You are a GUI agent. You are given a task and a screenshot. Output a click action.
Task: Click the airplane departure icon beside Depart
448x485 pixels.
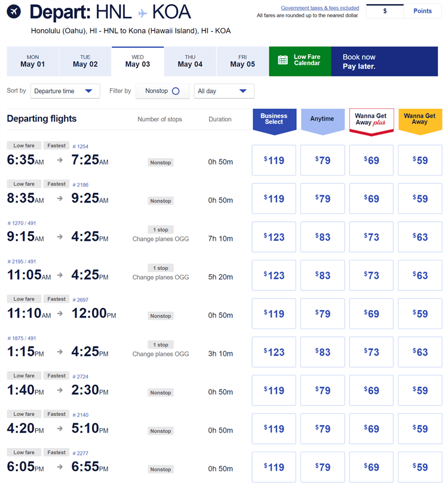click(x=14, y=12)
